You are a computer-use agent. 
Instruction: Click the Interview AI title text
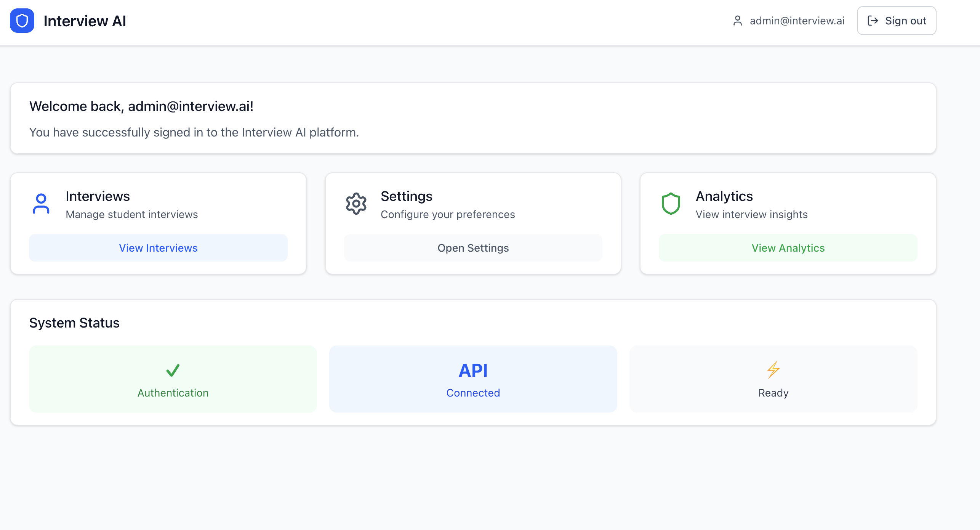[85, 21]
